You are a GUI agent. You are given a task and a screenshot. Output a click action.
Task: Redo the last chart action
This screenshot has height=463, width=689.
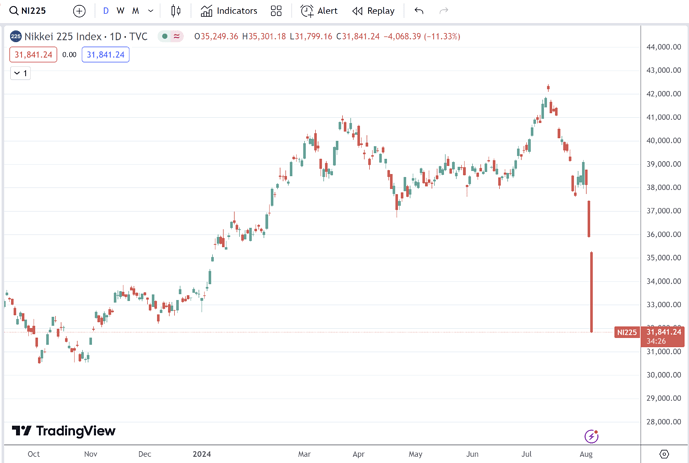(x=444, y=11)
